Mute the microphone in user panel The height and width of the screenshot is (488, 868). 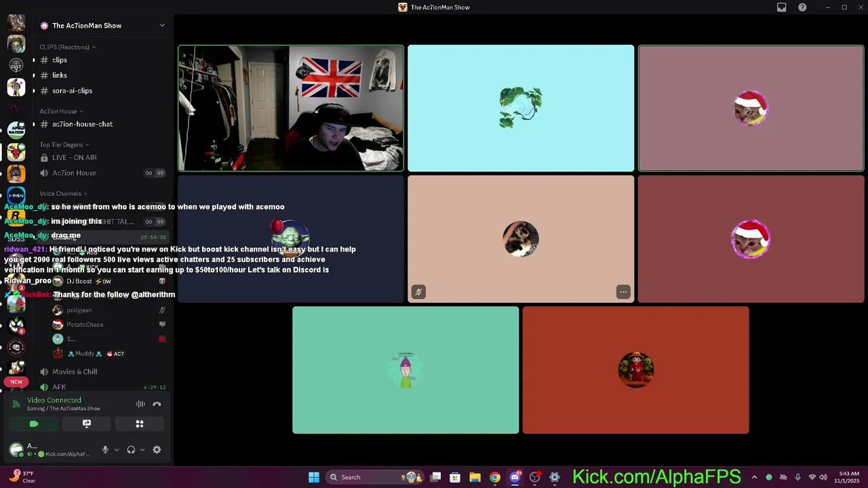(x=105, y=449)
